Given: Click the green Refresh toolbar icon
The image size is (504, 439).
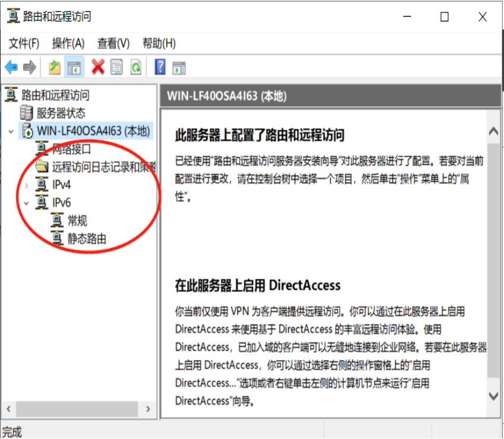Looking at the screenshot, I should [136, 67].
